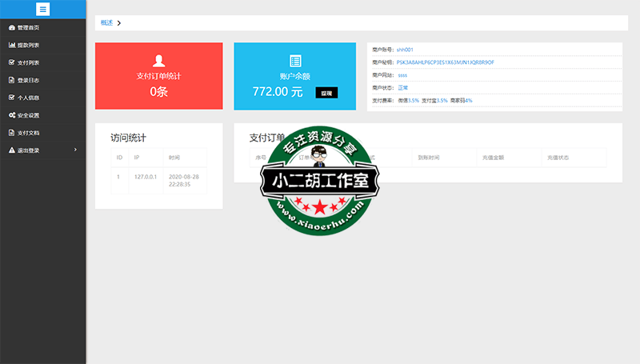Viewport: 640px width, 364px height.
Task: Click the document icon beside 登录日志
Action: click(11, 80)
